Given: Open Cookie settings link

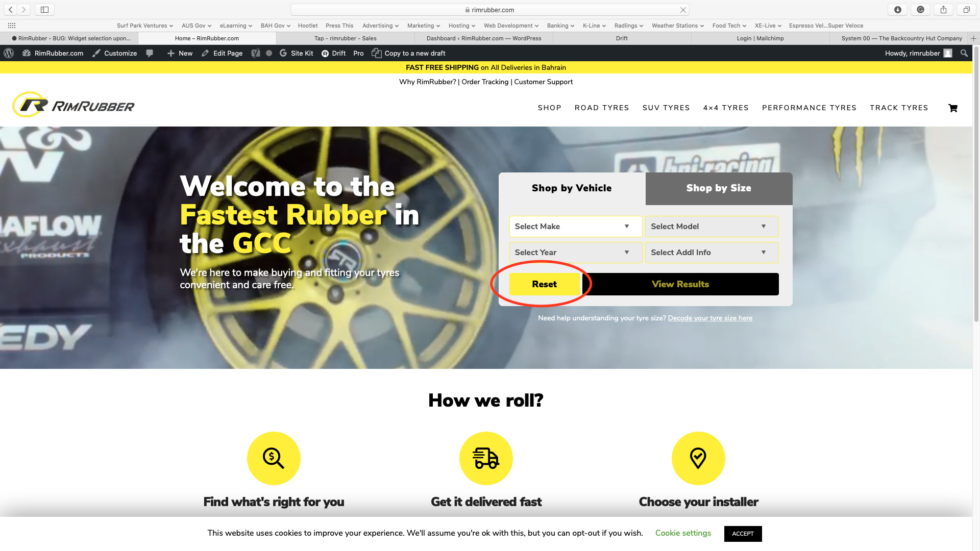Looking at the screenshot, I should [683, 533].
